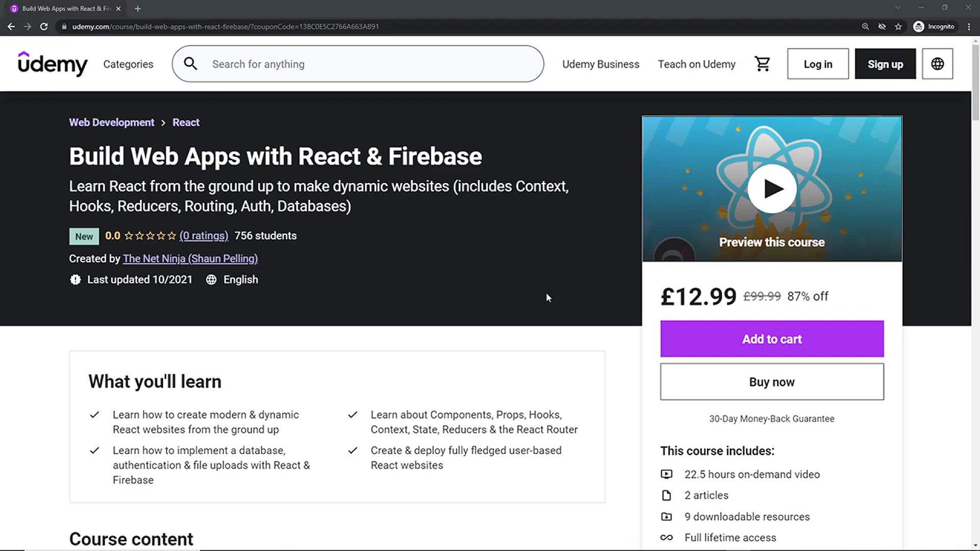Image resolution: width=980 pixels, height=551 pixels.
Task: Click the 87% off discount text
Action: 807,296
